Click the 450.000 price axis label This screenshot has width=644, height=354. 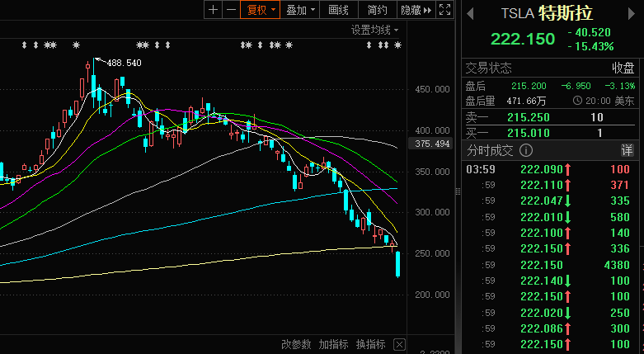tap(432, 89)
